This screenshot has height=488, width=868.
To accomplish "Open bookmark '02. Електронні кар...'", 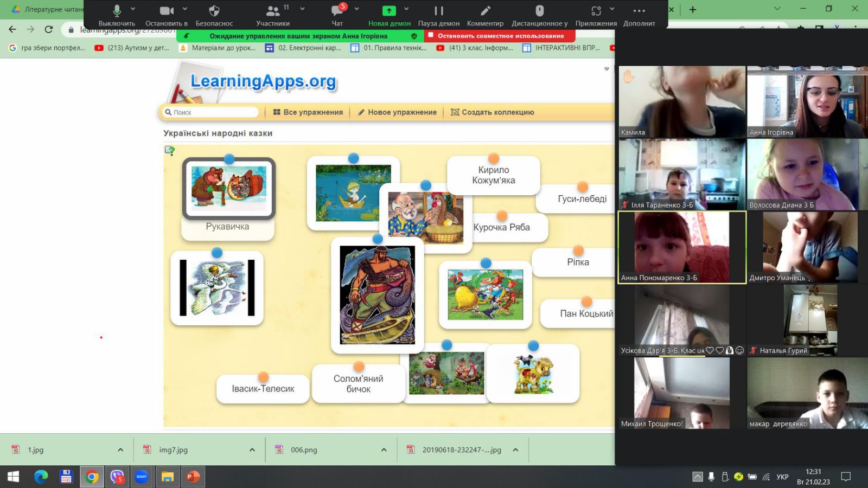I will [303, 48].
